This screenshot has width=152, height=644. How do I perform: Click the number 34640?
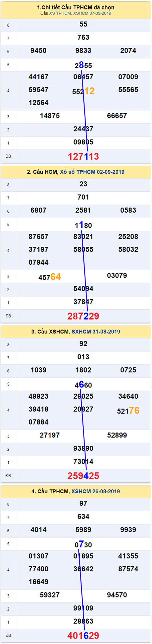pos(128,396)
